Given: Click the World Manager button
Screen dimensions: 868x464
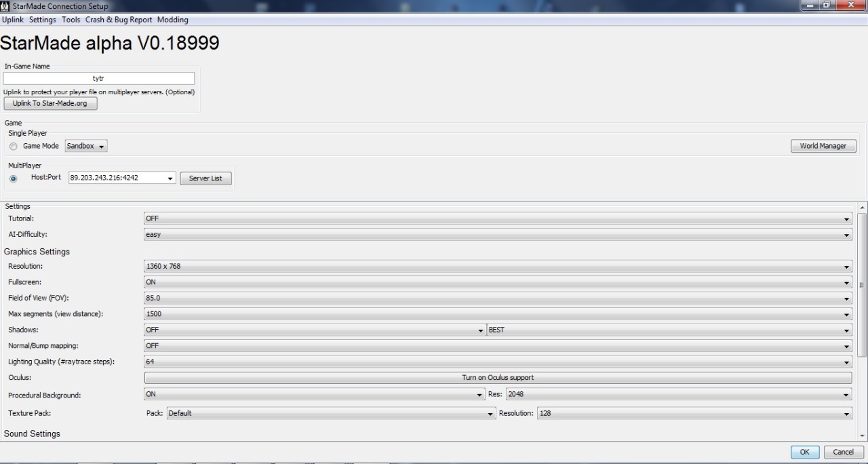Looking at the screenshot, I should click(x=823, y=147).
